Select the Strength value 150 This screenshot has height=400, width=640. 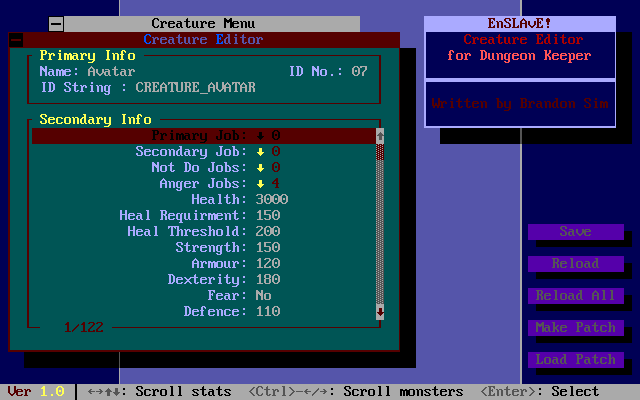click(x=268, y=248)
